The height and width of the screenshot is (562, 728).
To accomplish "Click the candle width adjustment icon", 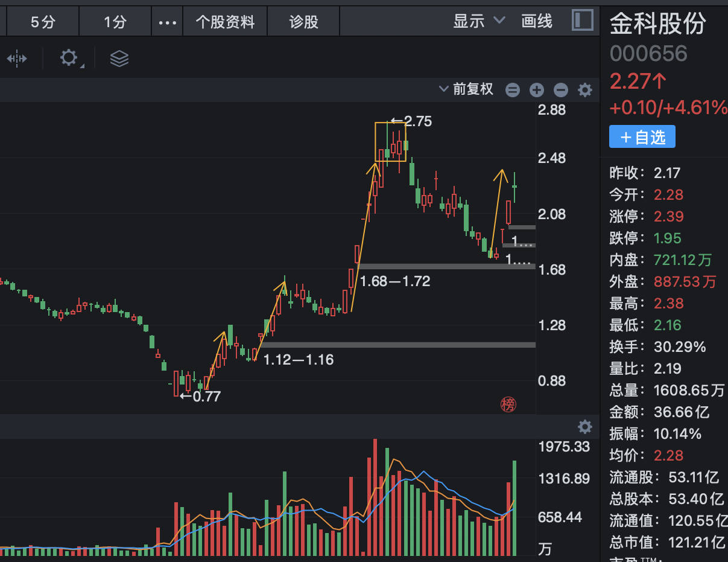I will [16, 58].
